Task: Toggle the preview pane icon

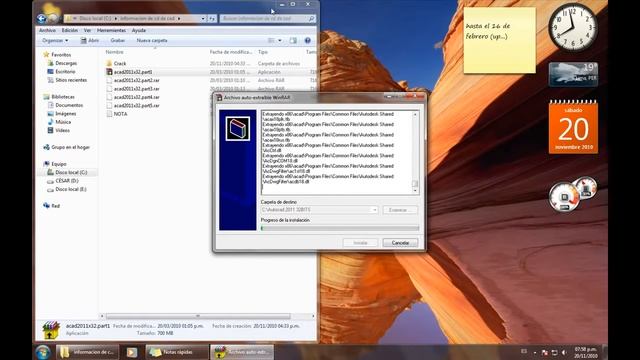Action: [293, 40]
